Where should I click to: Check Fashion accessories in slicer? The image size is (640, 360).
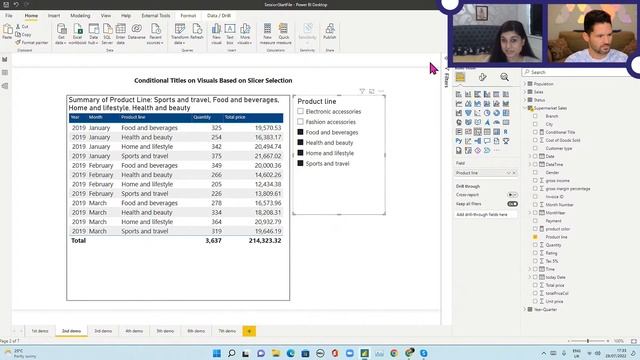point(300,122)
